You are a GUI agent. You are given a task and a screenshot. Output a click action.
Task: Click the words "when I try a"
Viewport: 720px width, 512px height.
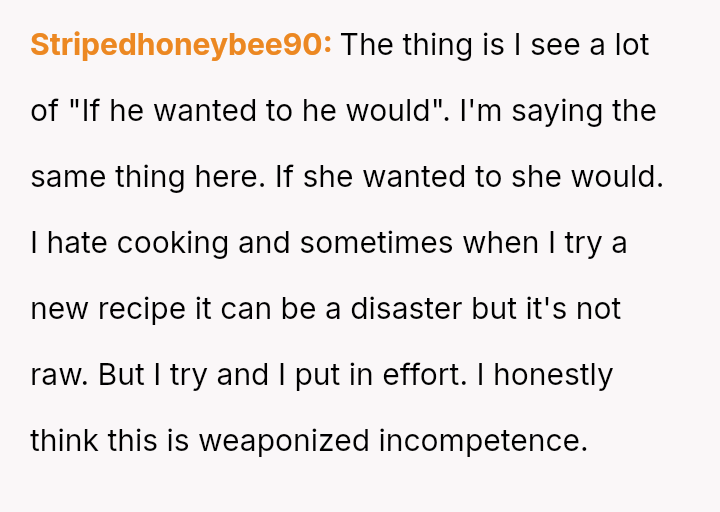coord(553,243)
